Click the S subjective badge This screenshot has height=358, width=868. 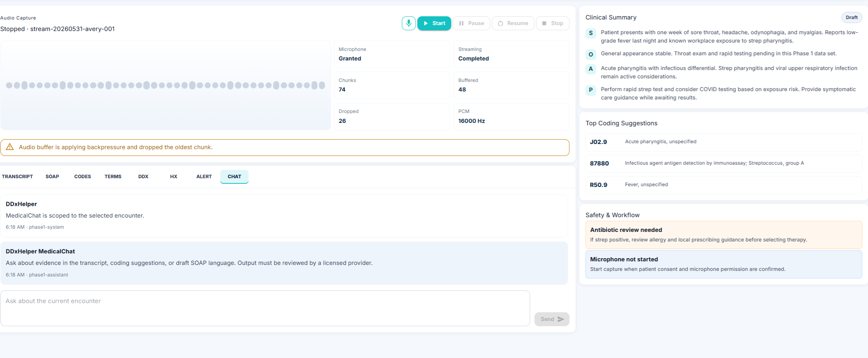coord(590,33)
